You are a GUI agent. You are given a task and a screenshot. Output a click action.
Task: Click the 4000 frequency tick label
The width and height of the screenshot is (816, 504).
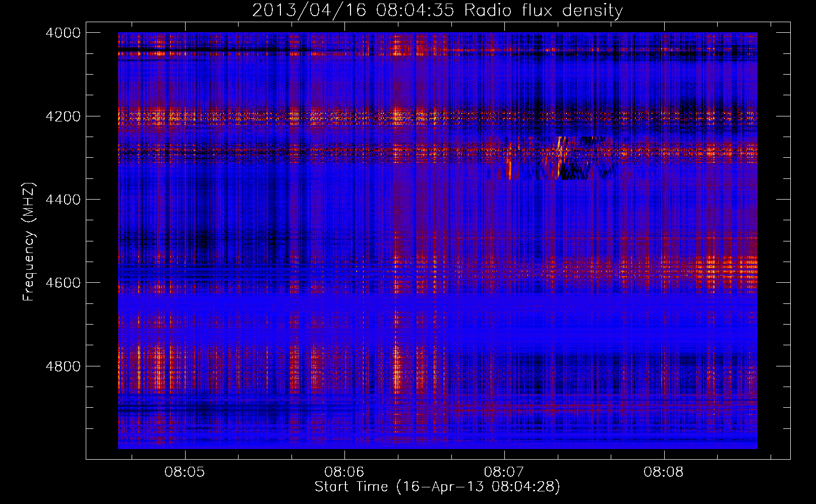(x=63, y=33)
